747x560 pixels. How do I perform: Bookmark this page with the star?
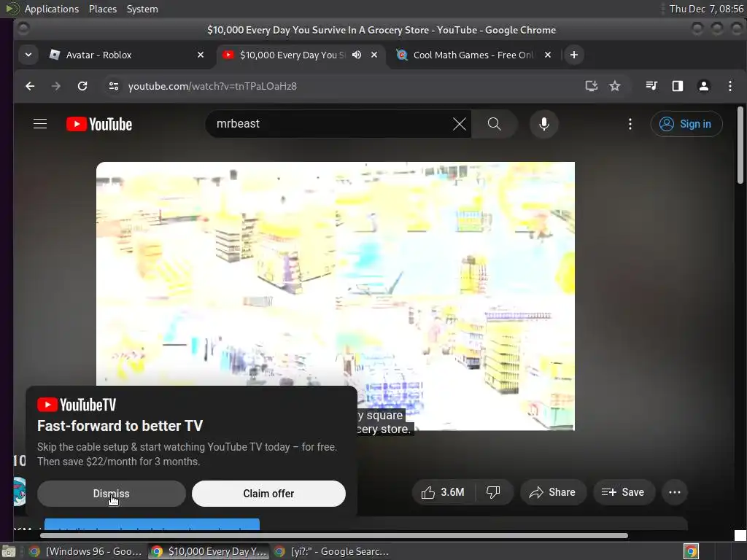[614, 86]
